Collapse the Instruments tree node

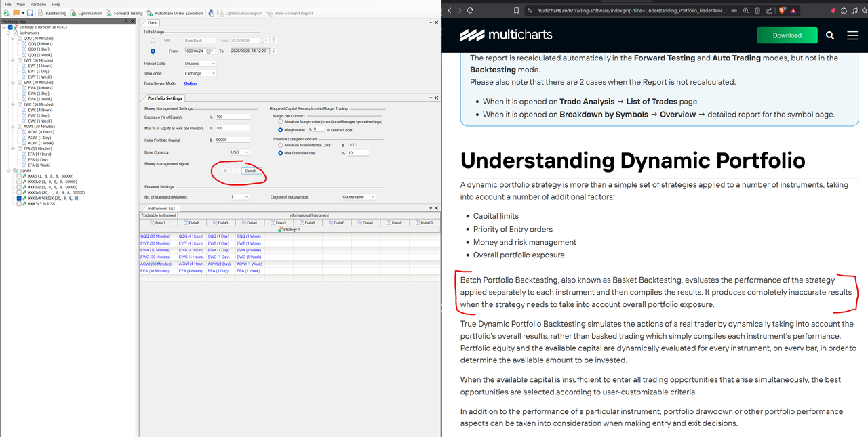7,33
